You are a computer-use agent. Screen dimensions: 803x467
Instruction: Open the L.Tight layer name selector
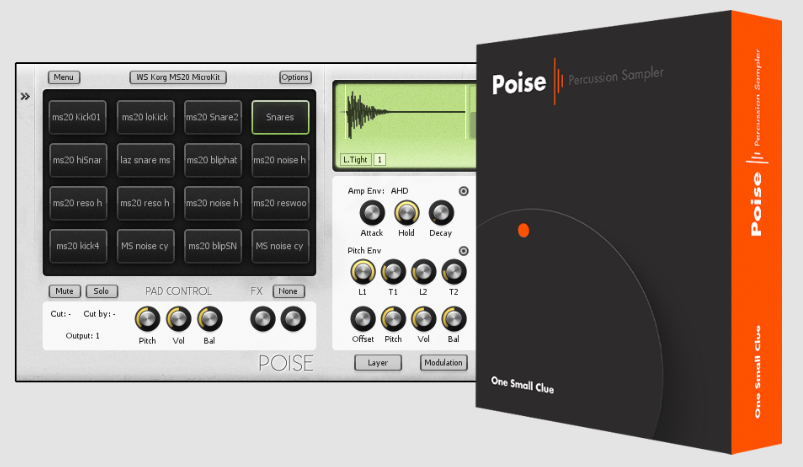pyautogui.click(x=355, y=160)
